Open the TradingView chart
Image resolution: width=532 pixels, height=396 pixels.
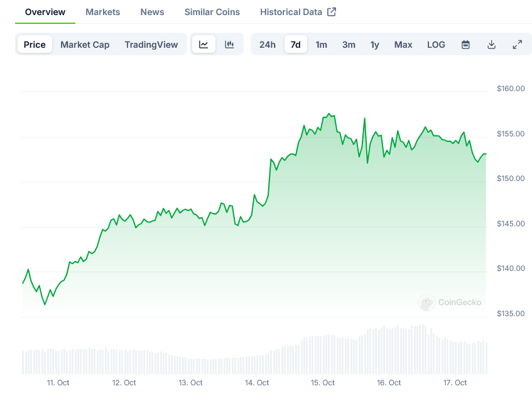click(150, 45)
